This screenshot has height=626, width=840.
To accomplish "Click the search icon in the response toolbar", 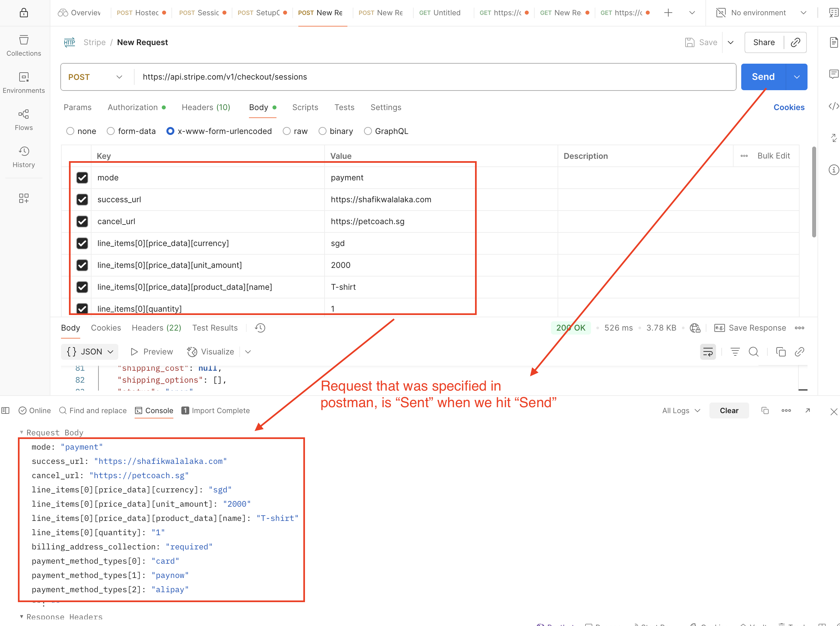I will click(x=753, y=352).
